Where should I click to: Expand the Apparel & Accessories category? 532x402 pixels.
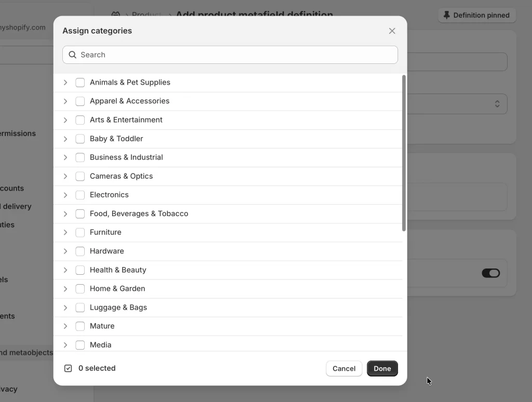click(x=65, y=101)
